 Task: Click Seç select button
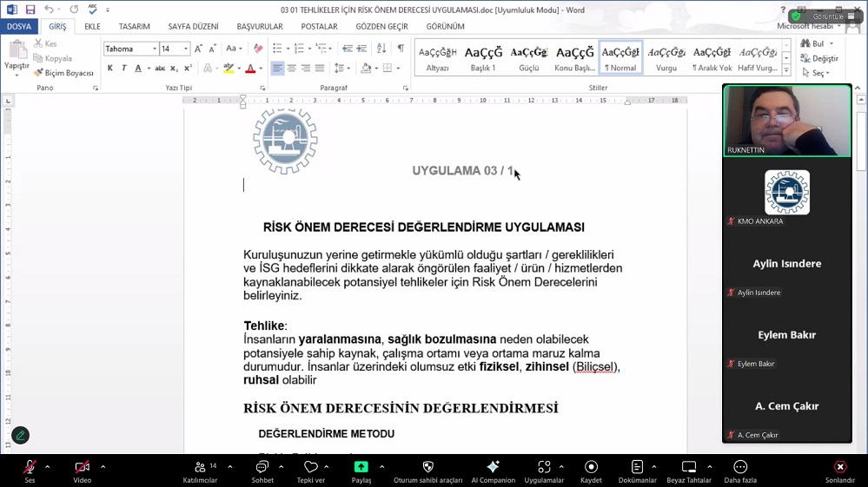click(816, 72)
